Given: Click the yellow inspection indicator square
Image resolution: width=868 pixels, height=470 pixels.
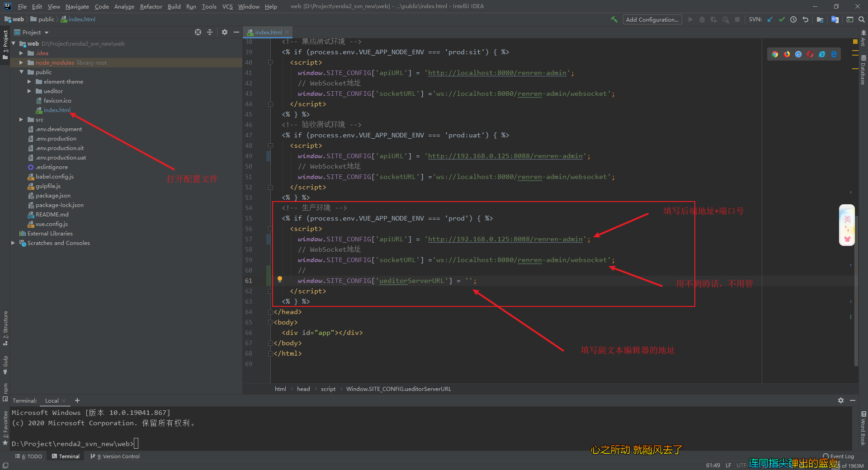Looking at the screenshot, I should pyautogui.click(x=855, y=42).
